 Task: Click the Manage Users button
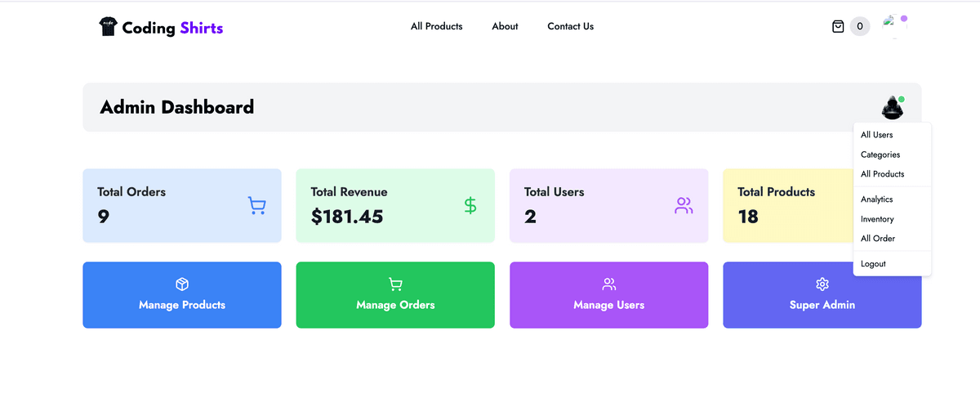608,295
